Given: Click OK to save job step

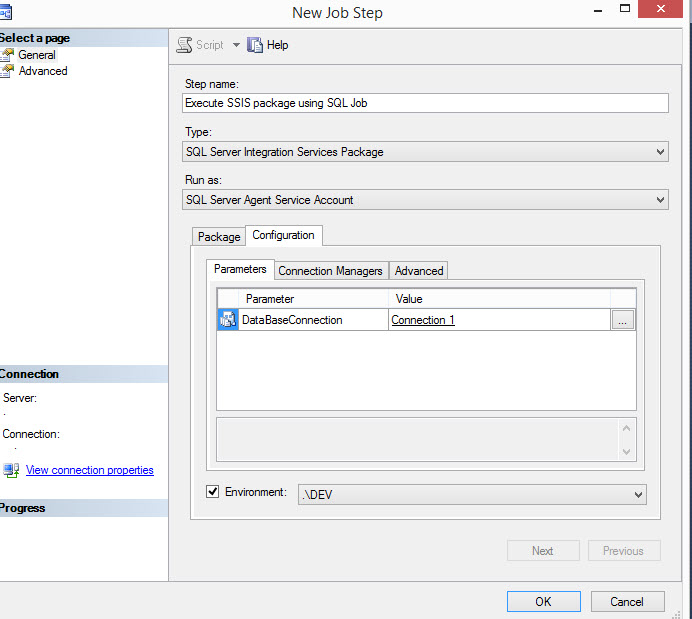Looking at the screenshot, I should pyautogui.click(x=543, y=602).
